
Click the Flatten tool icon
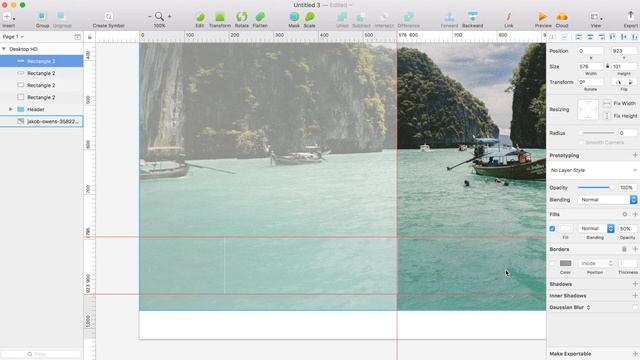click(x=260, y=17)
